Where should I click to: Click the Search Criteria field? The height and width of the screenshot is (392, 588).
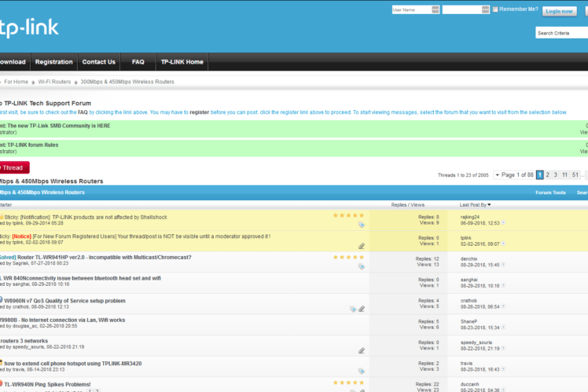[560, 33]
